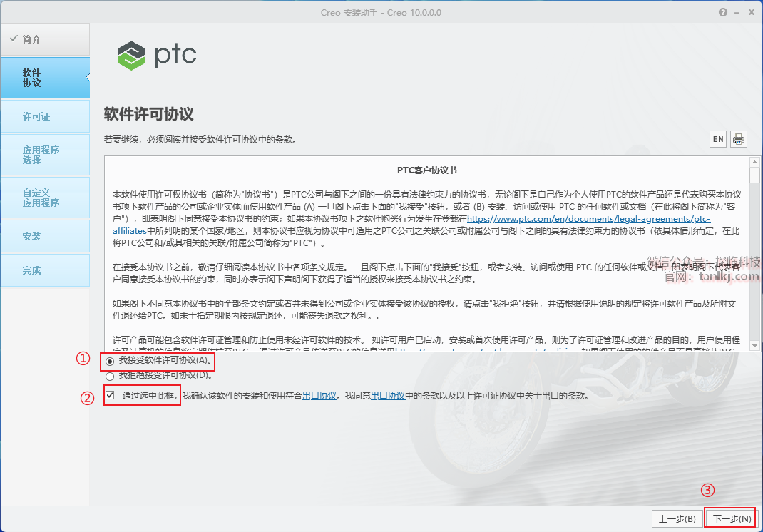Select 我拒绝接受许可协议(D) radio button
The width and height of the screenshot is (763, 532).
(110, 376)
